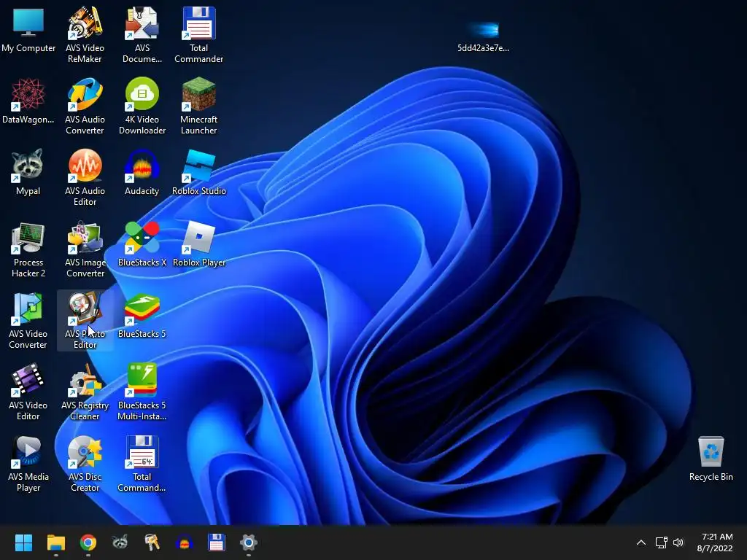The width and height of the screenshot is (747, 560).
Task: Open AVS Document Converter shortcut
Action: click(x=142, y=35)
